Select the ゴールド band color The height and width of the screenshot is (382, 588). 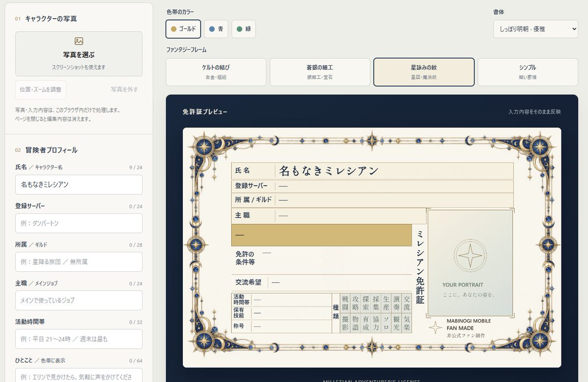pyautogui.click(x=183, y=29)
